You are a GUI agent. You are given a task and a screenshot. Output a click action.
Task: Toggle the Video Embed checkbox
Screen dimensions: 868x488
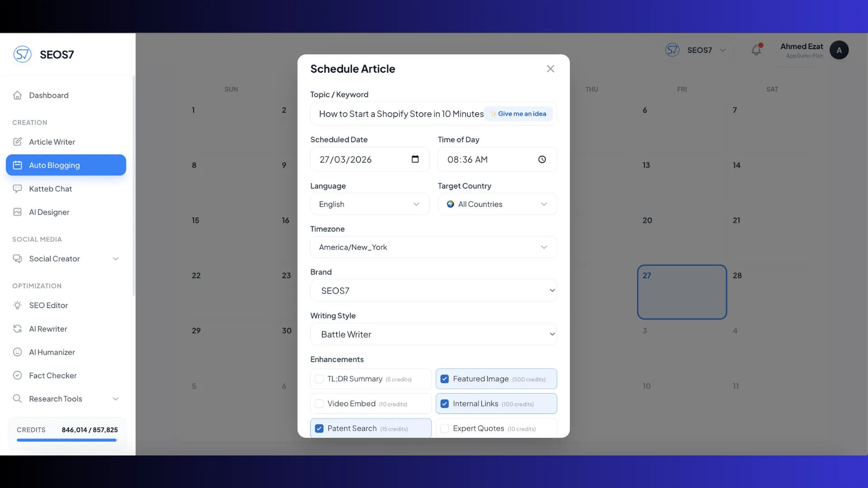click(x=319, y=404)
